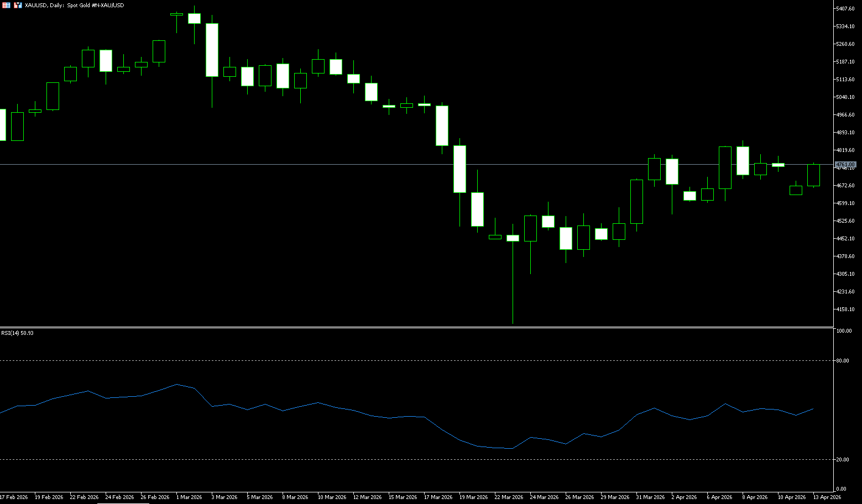The height and width of the screenshot is (504, 862).
Task: Toggle the One Click Trading panel icon
Action: (x=7, y=5)
